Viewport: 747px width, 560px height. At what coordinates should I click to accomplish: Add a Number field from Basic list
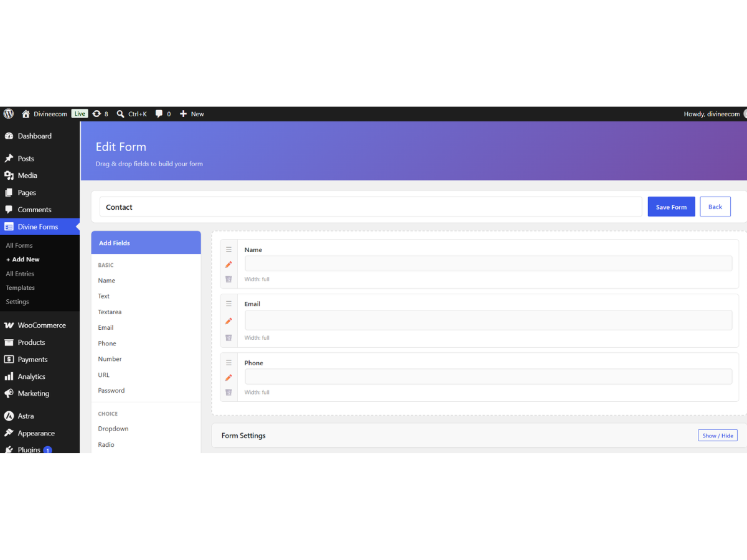click(x=110, y=359)
